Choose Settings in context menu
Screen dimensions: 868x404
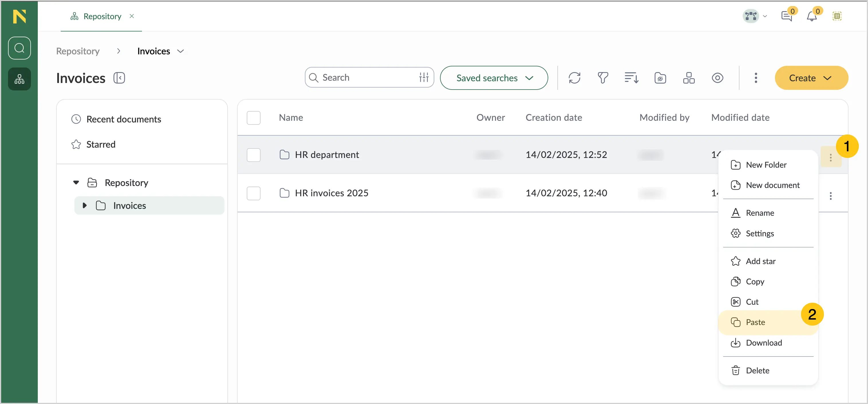[x=768, y=233]
